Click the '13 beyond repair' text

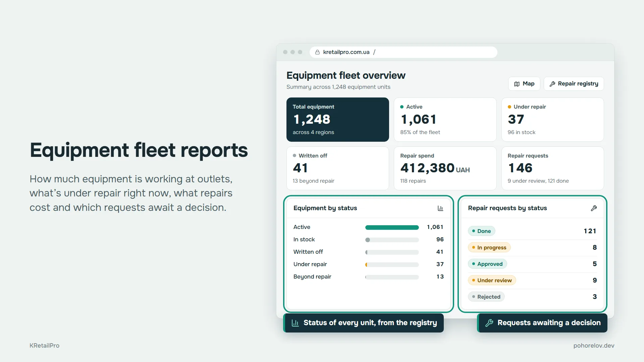pyautogui.click(x=313, y=181)
